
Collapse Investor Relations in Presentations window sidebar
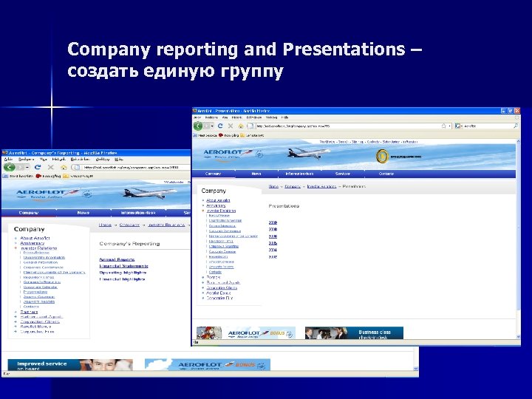tap(203, 211)
